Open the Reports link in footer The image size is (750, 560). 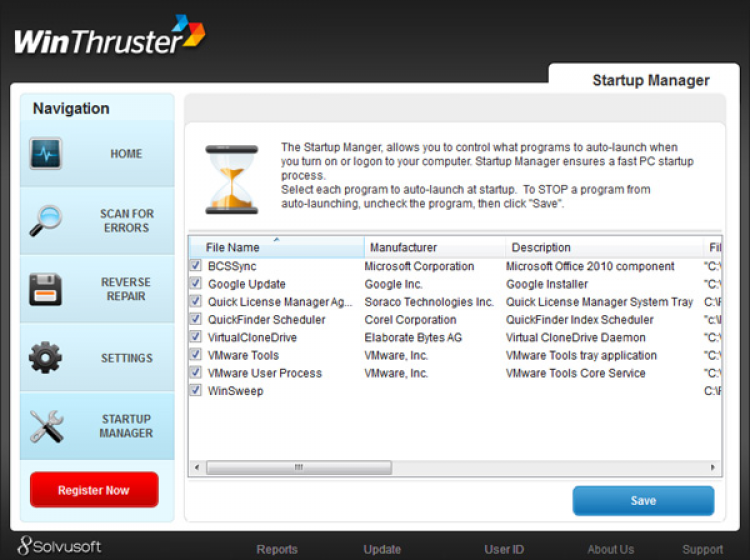coord(277,549)
